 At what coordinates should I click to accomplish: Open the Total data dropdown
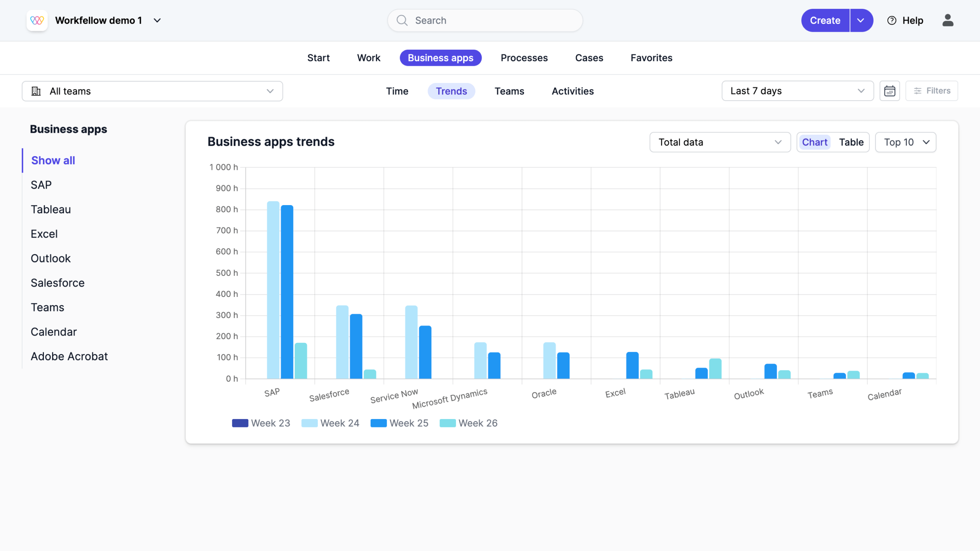720,142
